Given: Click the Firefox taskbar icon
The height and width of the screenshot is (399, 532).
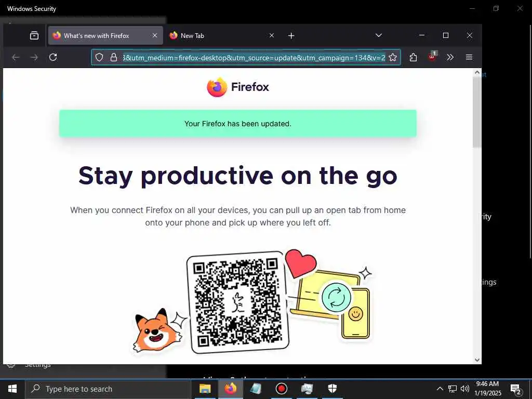Looking at the screenshot, I should coord(230,389).
